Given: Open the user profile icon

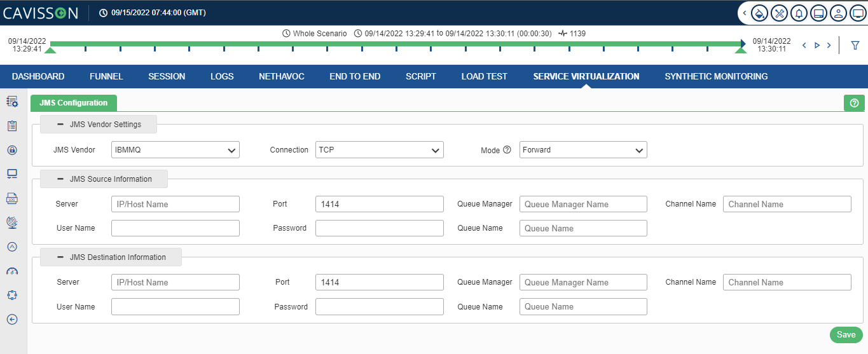Looking at the screenshot, I should click(838, 13).
